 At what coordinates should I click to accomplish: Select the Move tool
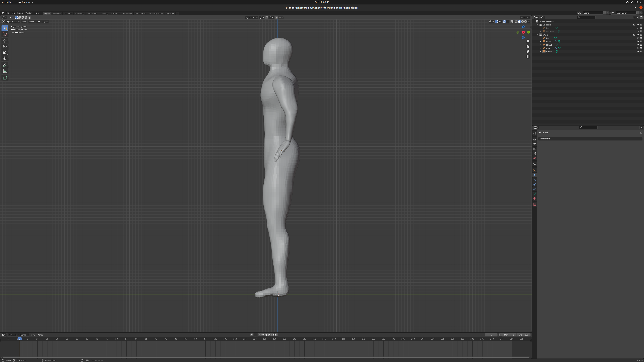click(x=5, y=40)
